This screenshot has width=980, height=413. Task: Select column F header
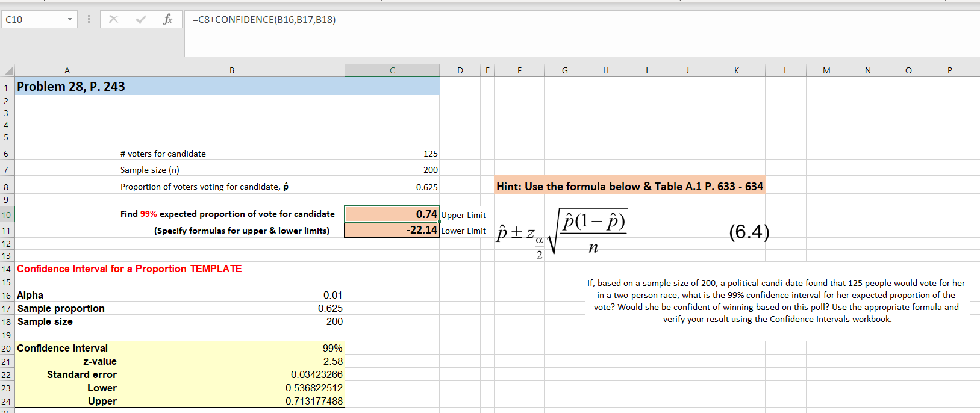519,70
